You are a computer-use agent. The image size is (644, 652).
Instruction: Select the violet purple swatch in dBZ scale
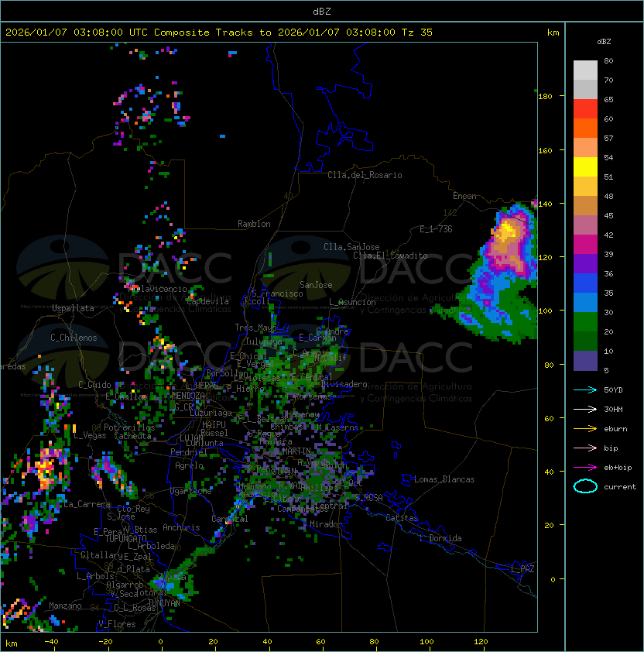coord(585,263)
